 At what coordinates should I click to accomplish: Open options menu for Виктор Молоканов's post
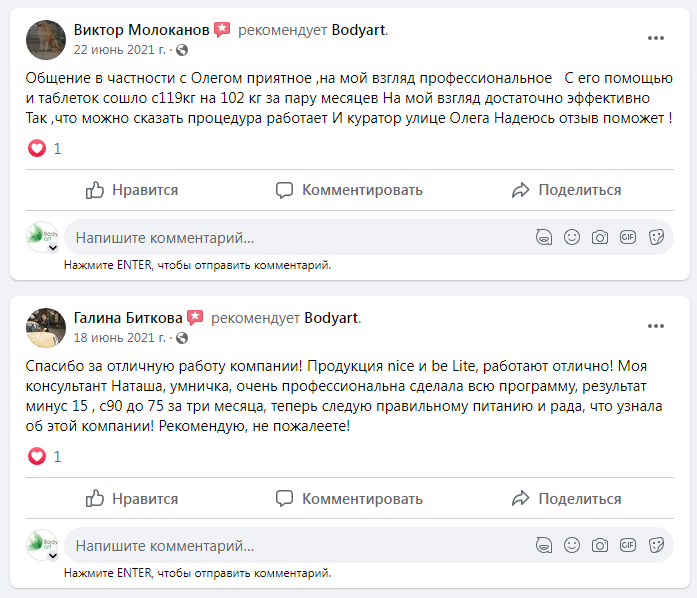point(656,38)
